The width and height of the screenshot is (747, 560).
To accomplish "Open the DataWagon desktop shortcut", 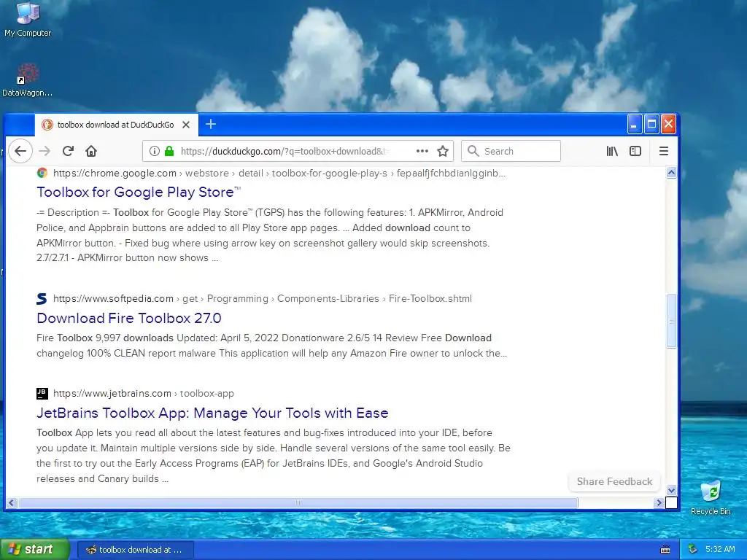I will pos(28,80).
